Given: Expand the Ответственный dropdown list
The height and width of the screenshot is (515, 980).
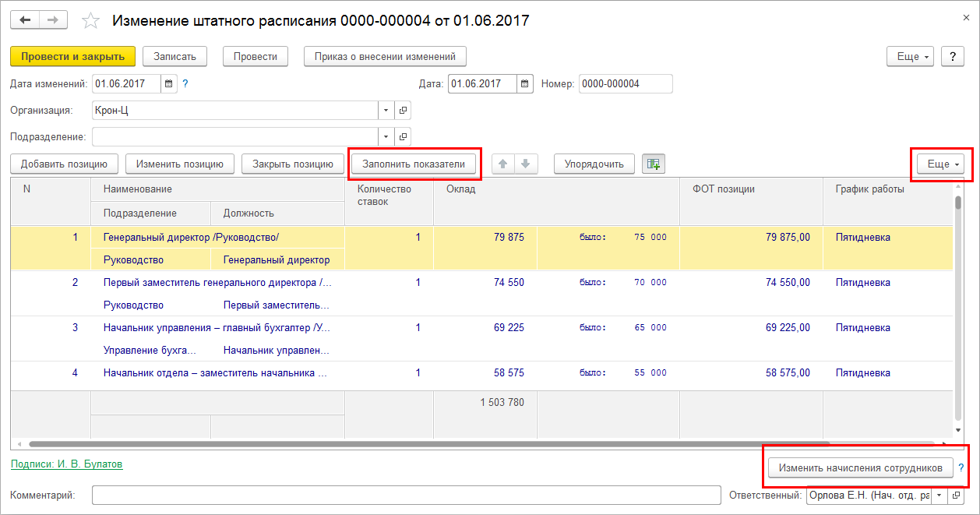Looking at the screenshot, I should [x=939, y=495].
